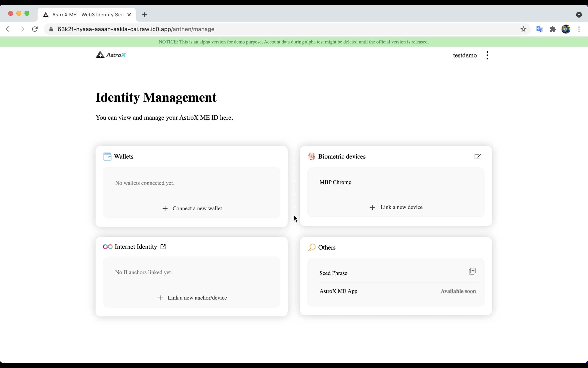
Task: Click the Others magnifier icon
Action: (x=312, y=247)
